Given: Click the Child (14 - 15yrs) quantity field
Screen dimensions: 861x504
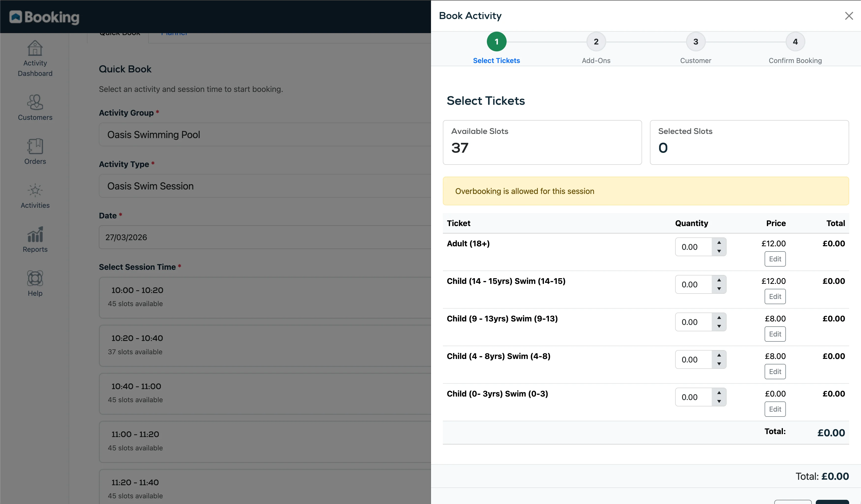Looking at the screenshot, I should point(694,284).
